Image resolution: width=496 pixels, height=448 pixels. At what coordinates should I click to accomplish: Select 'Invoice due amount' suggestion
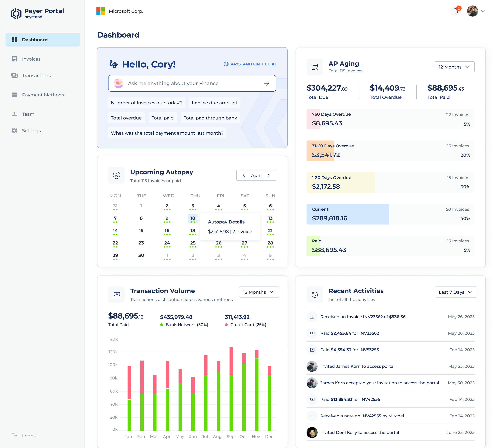click(215, 103)
